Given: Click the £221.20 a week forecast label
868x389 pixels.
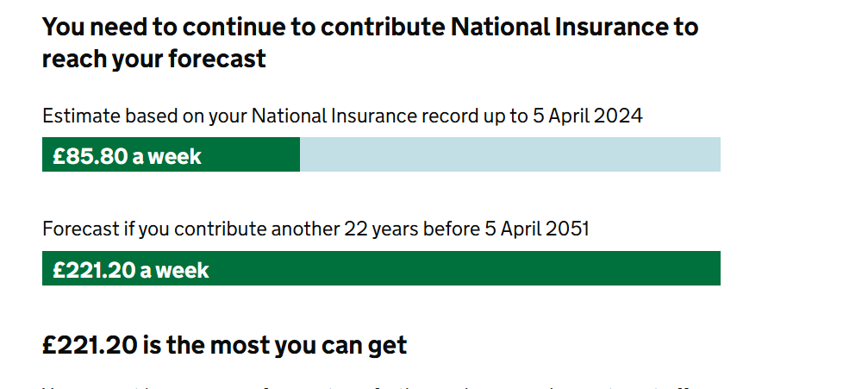Looking at the screenshot, I should click(131, 270).
